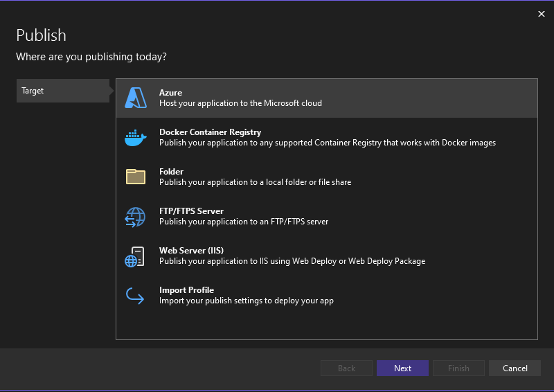Click the Finish button

(458, 368)
